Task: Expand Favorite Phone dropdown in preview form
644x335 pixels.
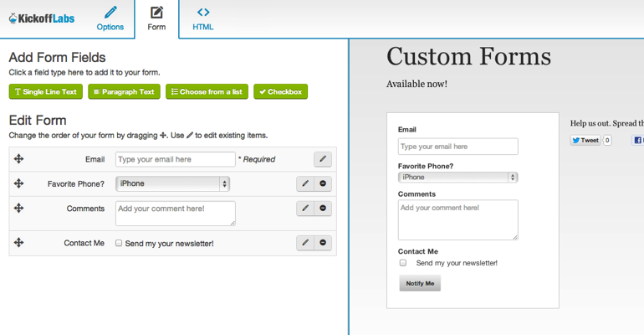Action: 457,178
